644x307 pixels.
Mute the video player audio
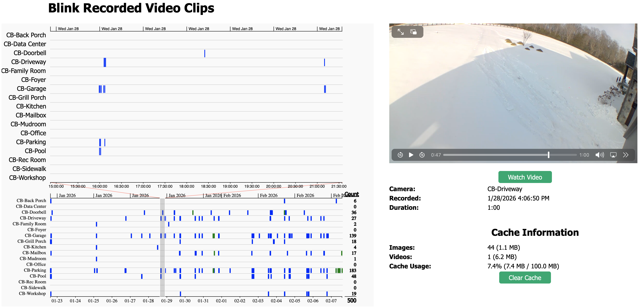[x=599, y=155]
